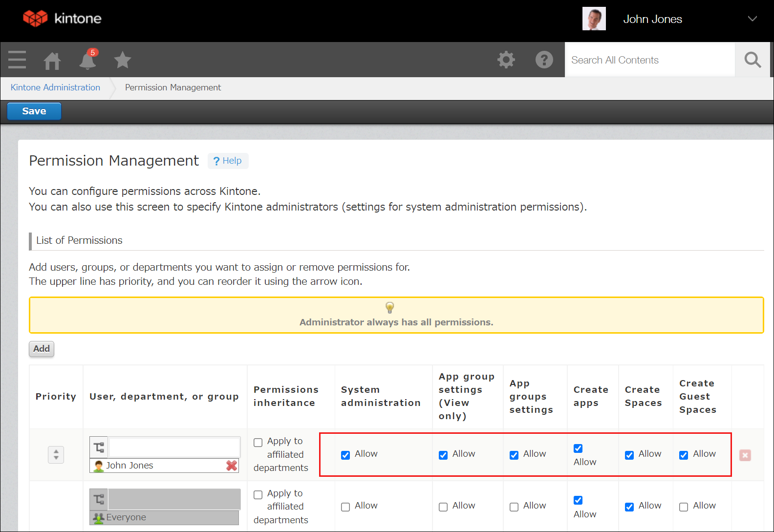This screenshot has width=774, height=532.
Task: Click the priority reorder arrows for John Jones
Action: click(56, 455)
